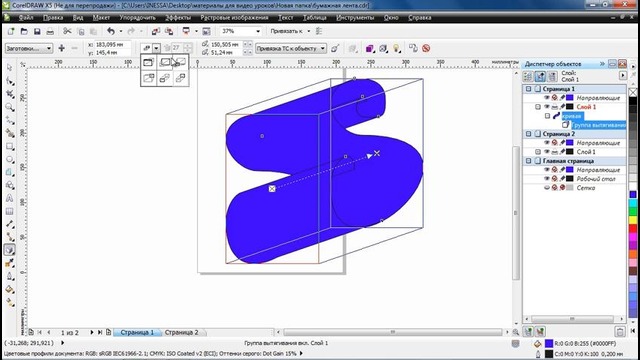Click the vanishing point 150,505 мм field
Screen dimensions: 640x360
tap(226, 44)
